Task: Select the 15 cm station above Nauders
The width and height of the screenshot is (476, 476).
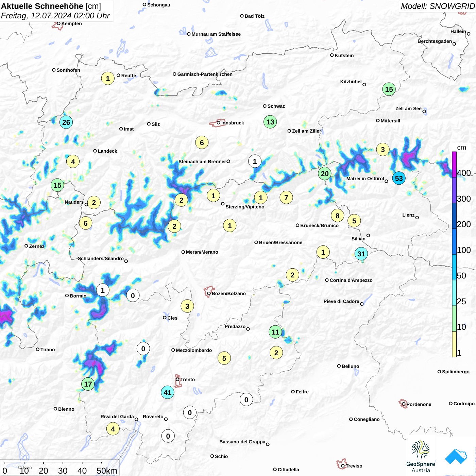Action: 57,185
